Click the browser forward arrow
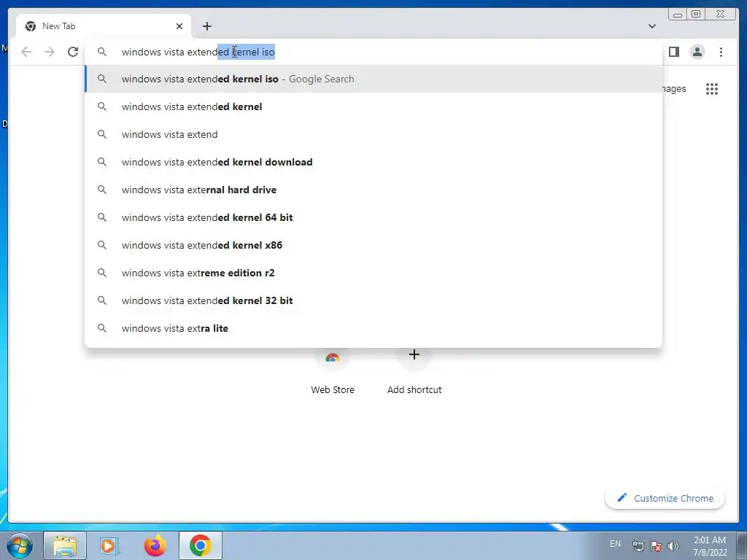The width and height of the screenshot is (747, 560). pos(50,52)
